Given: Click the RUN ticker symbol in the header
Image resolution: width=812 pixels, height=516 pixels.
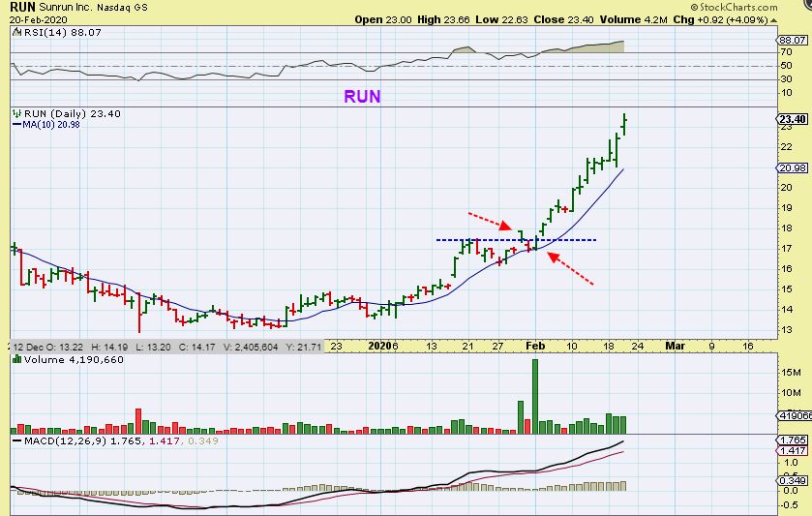Looking at the screenshot, I should pyautogui.click(x=23, y=7).
